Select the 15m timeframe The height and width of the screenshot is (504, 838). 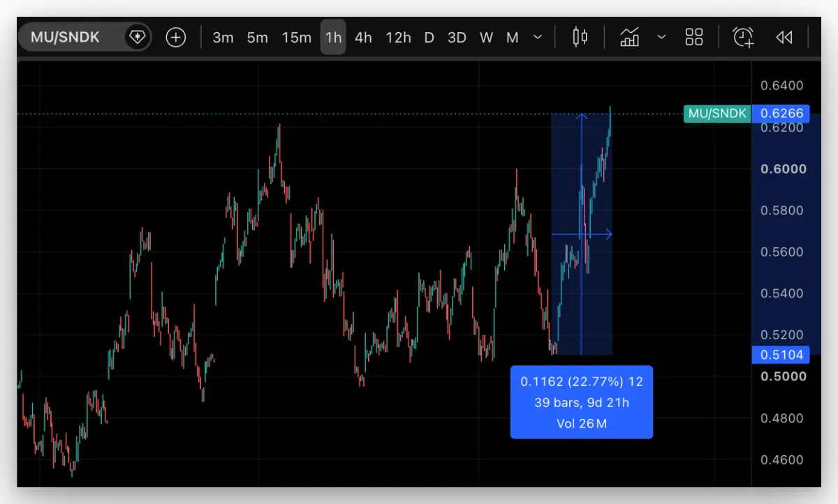(296, 37)
